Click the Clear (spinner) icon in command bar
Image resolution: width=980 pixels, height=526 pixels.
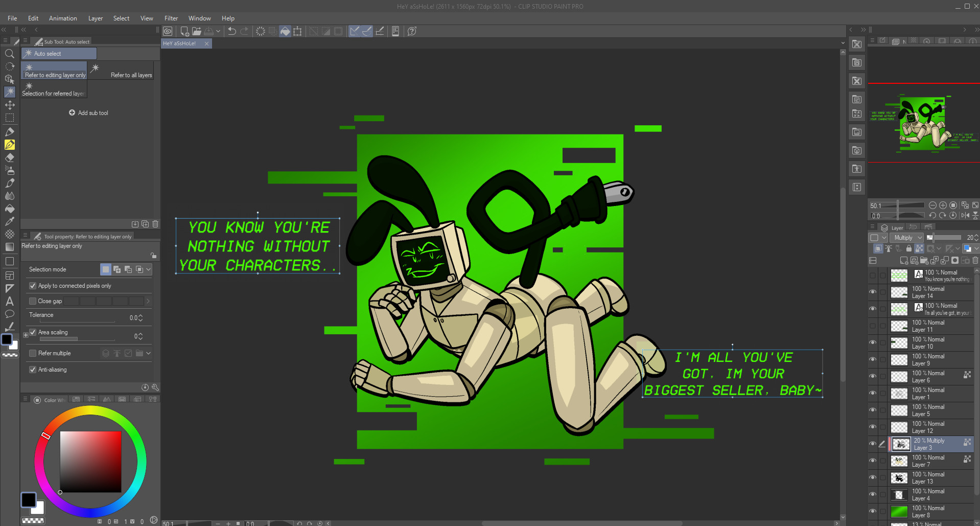261,31
